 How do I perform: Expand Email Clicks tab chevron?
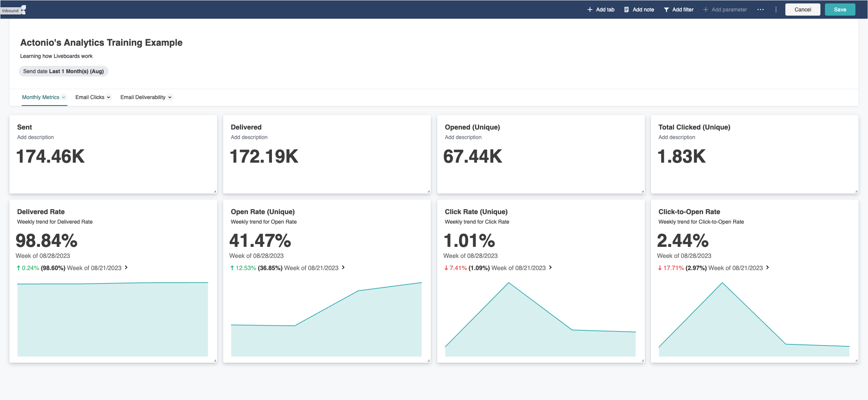click(109, 97)
